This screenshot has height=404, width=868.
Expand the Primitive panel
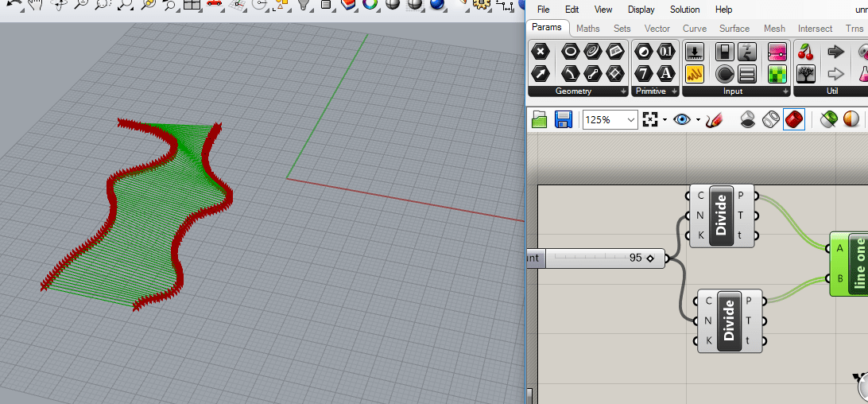(x=674, y=91)
